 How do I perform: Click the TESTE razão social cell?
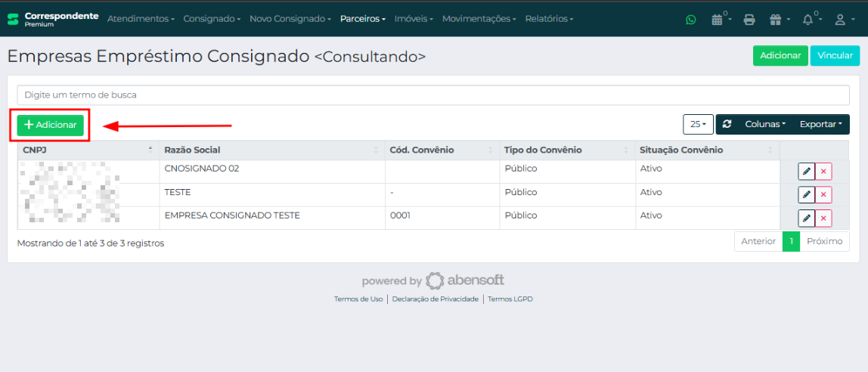pos(271,195)
